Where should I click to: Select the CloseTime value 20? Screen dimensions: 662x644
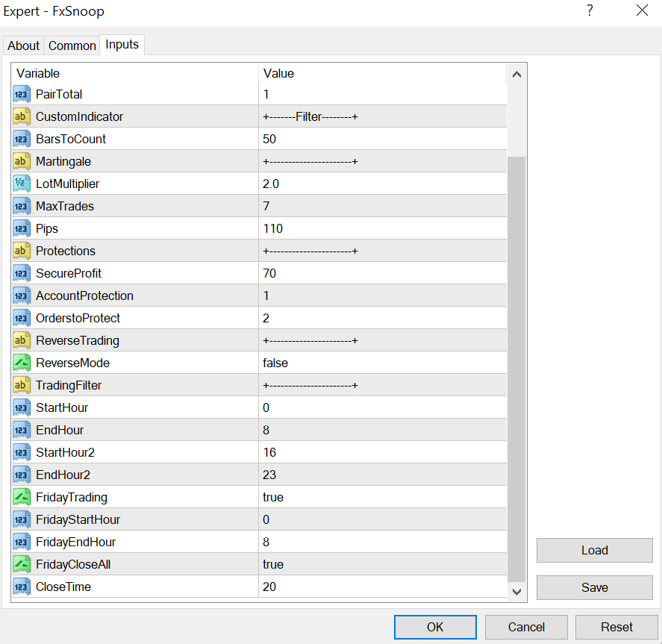(x=269, y=587)
